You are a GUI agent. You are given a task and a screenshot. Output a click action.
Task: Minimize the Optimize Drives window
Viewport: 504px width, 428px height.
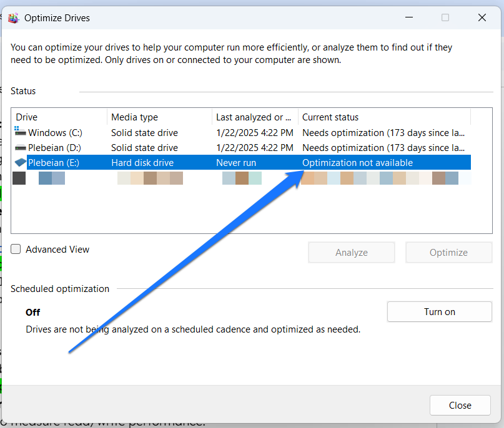(x=408, y=18)
